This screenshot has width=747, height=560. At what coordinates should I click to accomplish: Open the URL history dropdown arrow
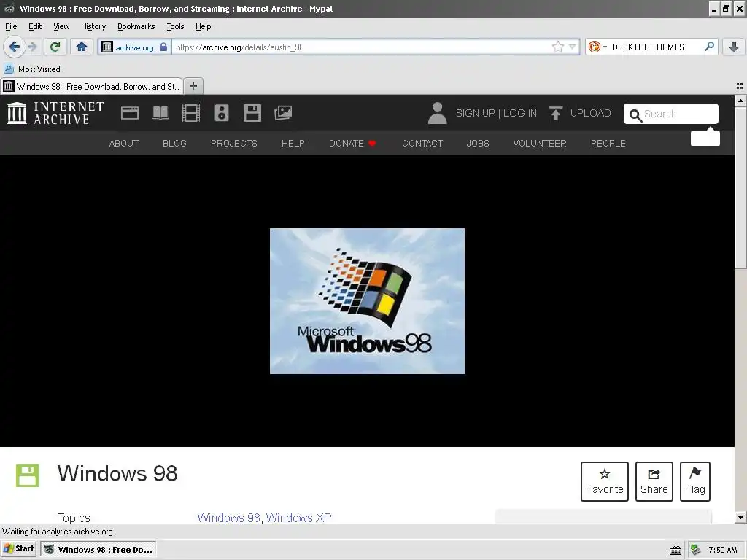click(x=572, y=47)
